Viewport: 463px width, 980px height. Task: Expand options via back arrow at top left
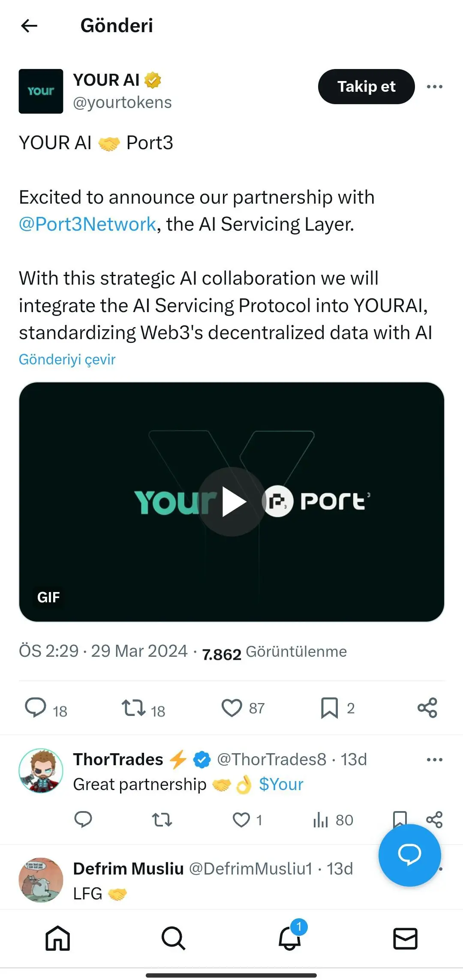pos(29,26)
